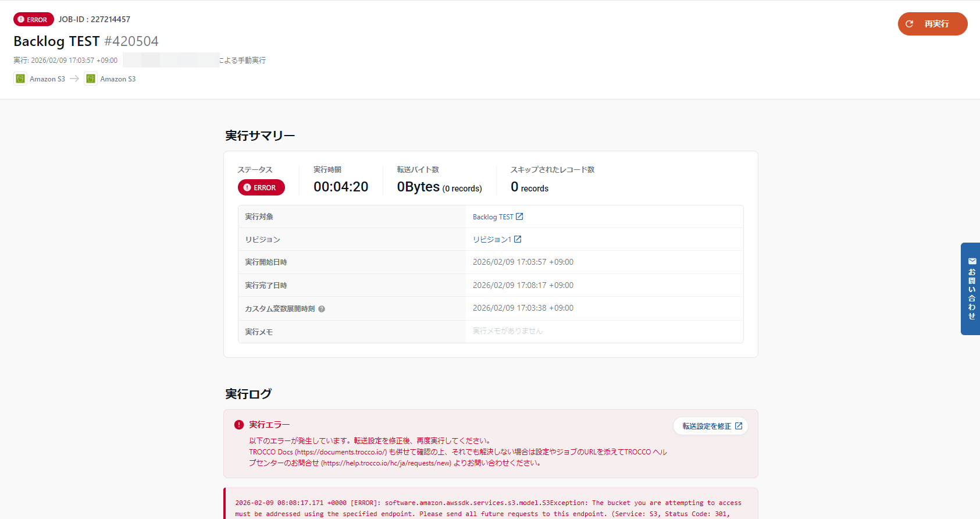Click the 実行エラー alert exclamation icon

click(238, 425)
